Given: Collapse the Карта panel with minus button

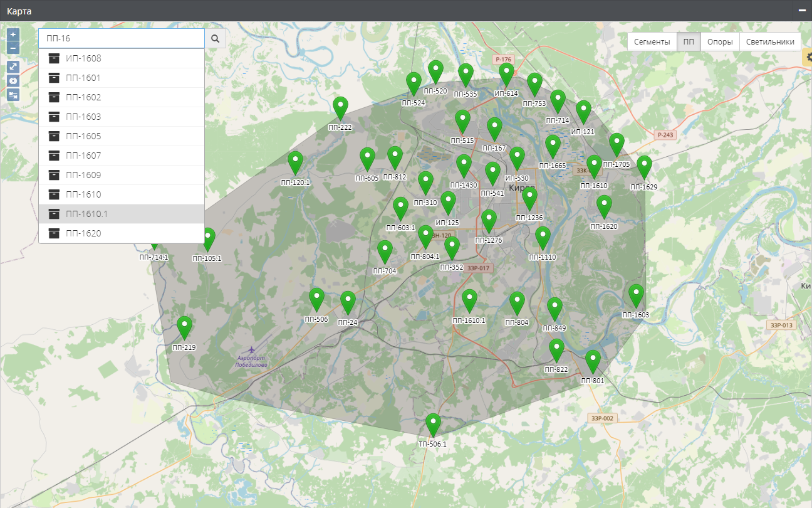Looking at the screenshot, I should click(801, 11).
